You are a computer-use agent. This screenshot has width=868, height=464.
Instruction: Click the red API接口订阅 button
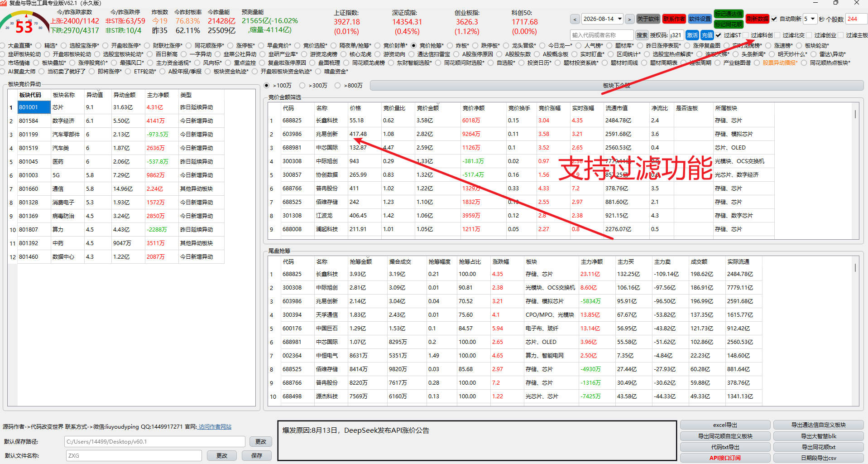click(x=725, y=458)
